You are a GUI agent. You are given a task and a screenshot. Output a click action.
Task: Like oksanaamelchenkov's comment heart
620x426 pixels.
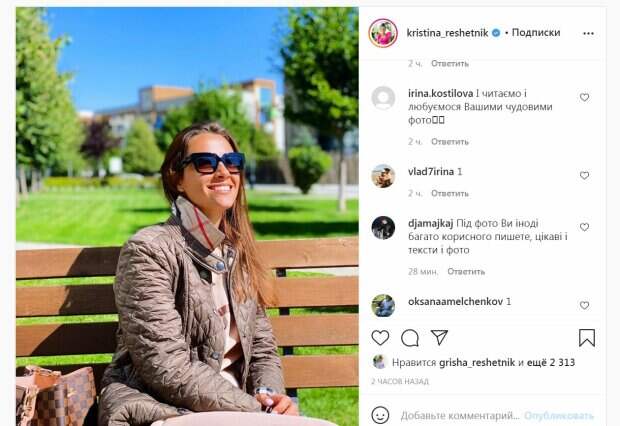(584, 305)
